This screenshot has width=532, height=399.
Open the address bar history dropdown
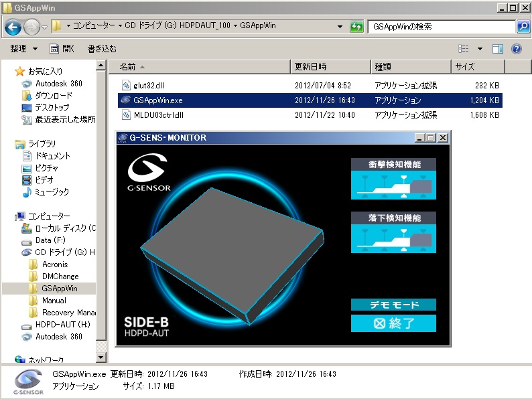pyautogui.click(x=340, y=26)
